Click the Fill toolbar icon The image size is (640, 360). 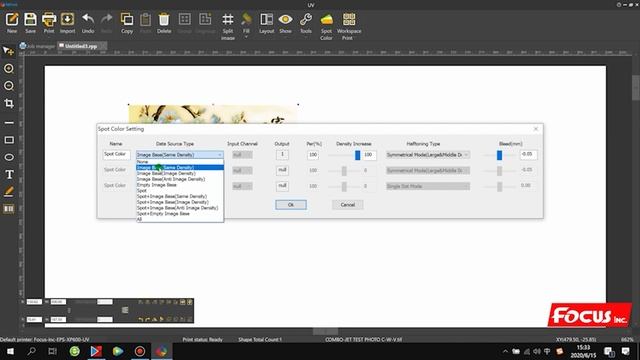[x=246, y=24]
